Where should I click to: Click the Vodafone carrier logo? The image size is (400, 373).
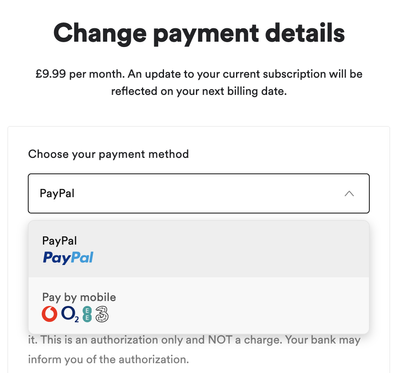(x=49, y=314)
